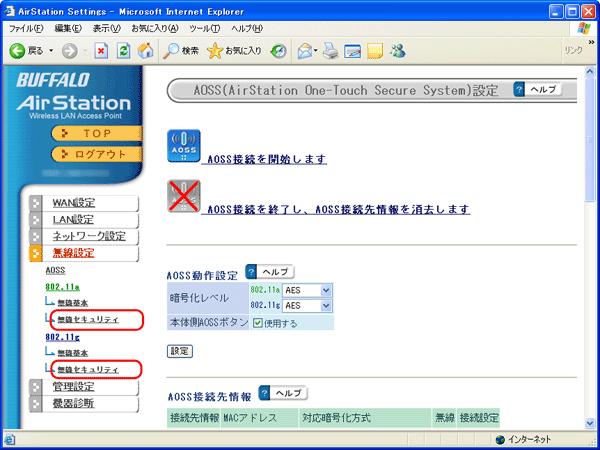The width and height of the screenshot is (600, 450).
Task: Click the blue AOSS start icon
Action: click(x=184, y=146)
